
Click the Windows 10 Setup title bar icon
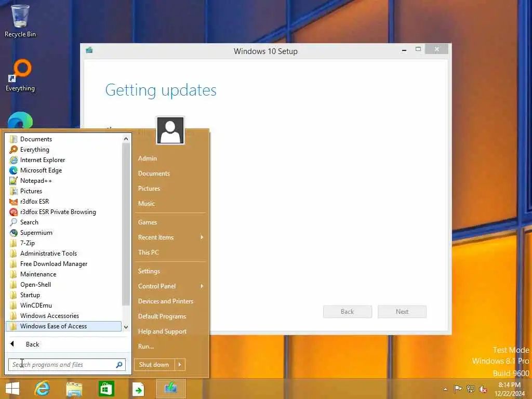point(89,50)
